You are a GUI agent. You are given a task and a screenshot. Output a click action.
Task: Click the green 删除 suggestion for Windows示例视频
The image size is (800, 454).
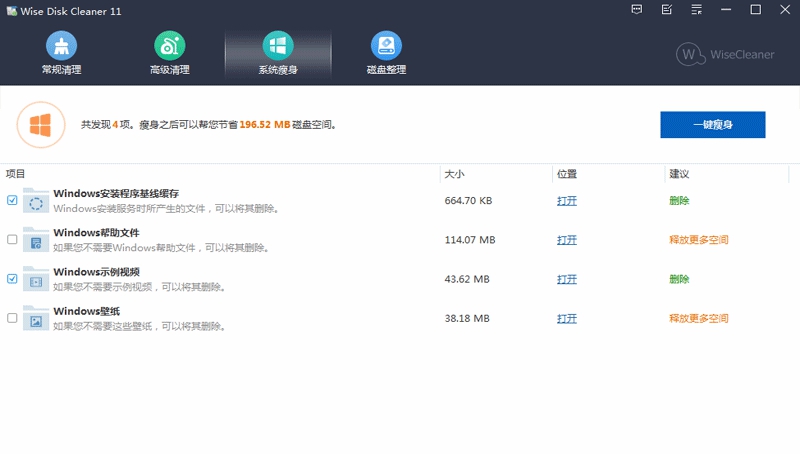[x=679, y=279]
